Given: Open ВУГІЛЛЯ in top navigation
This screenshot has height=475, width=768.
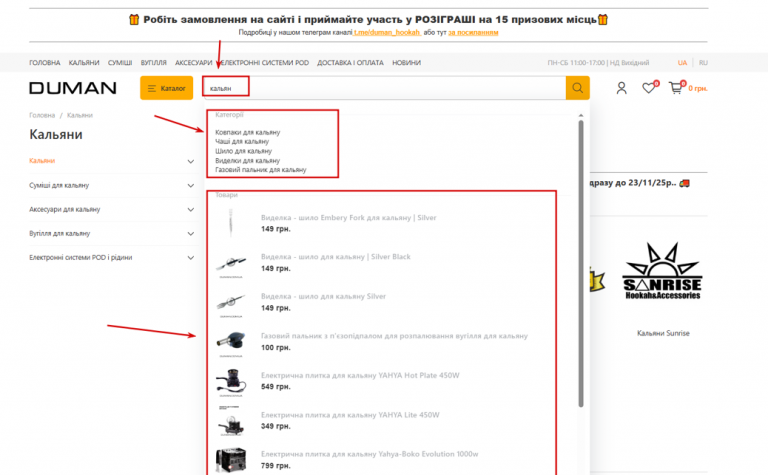Looking at the screenshot, I should 153,63.
